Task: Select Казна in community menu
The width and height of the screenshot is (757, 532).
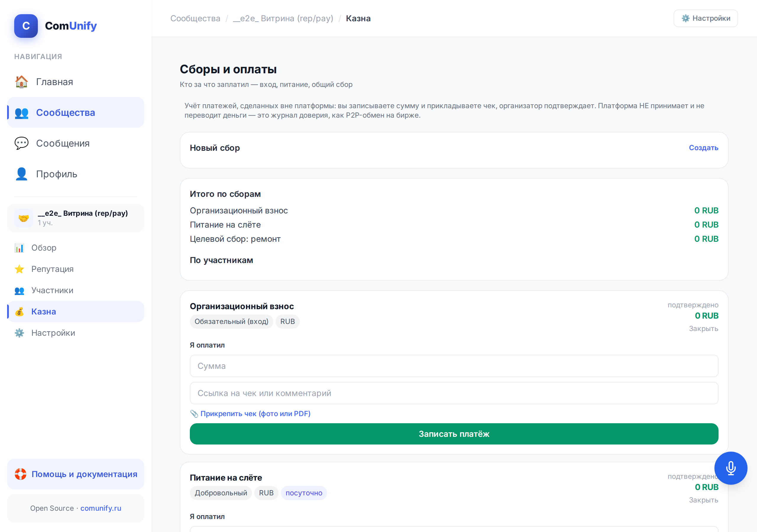Action: [x=76, y=312]
